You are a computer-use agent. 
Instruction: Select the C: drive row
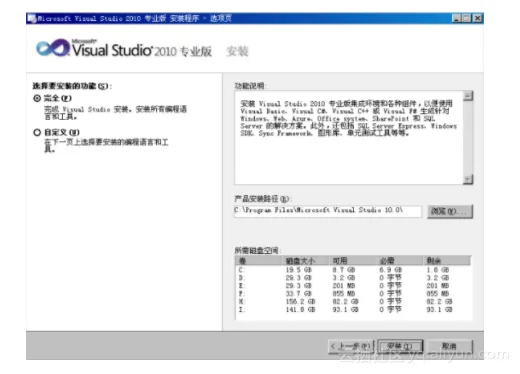tap(353, 270)
